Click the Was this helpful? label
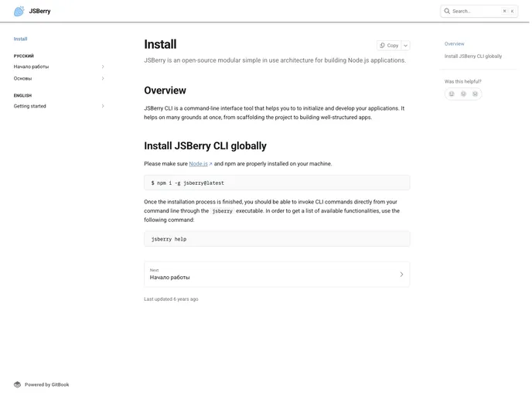Image resolution: width=532 pixels, height=396 pixels. click(x=462, y=81)
